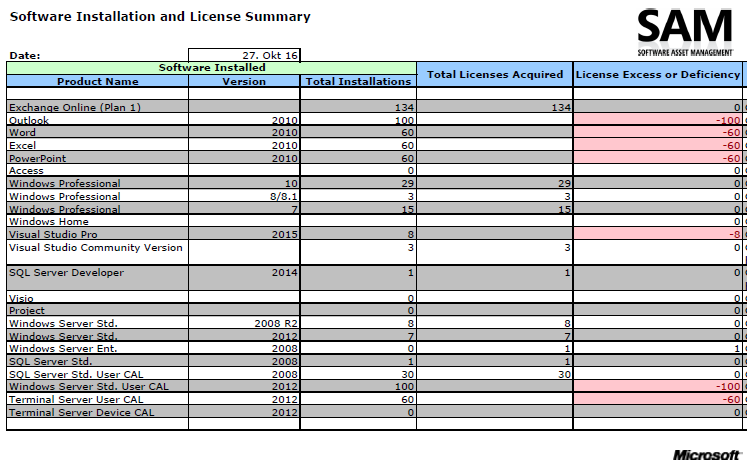Click the Date: label

pyautogui.click(x=25, y=55)
